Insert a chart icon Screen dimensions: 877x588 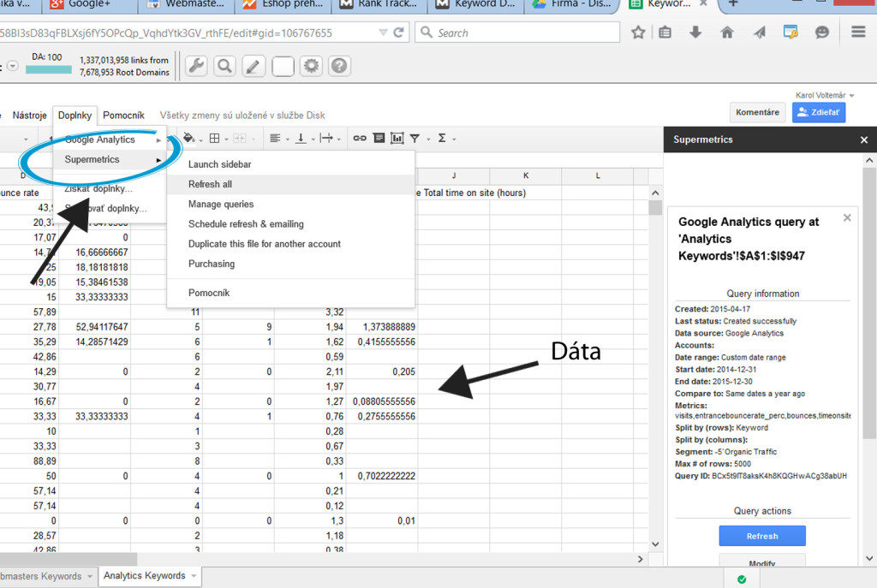397,138
